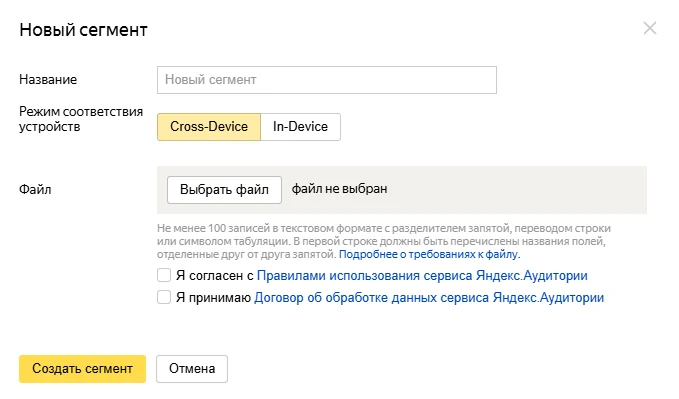This screenshot has width=679, height=399.
Task: Click the Название label
Action: pos(48,80)
